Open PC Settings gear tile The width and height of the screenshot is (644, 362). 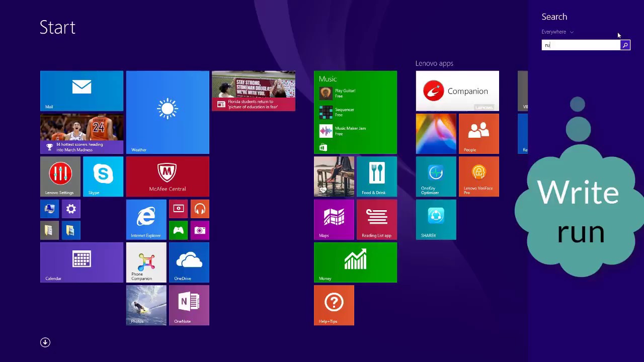(x=71, y=209)
